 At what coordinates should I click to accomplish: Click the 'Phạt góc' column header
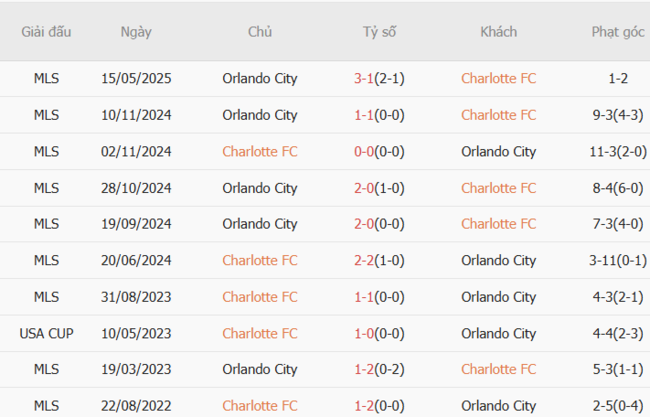[618, 32]
